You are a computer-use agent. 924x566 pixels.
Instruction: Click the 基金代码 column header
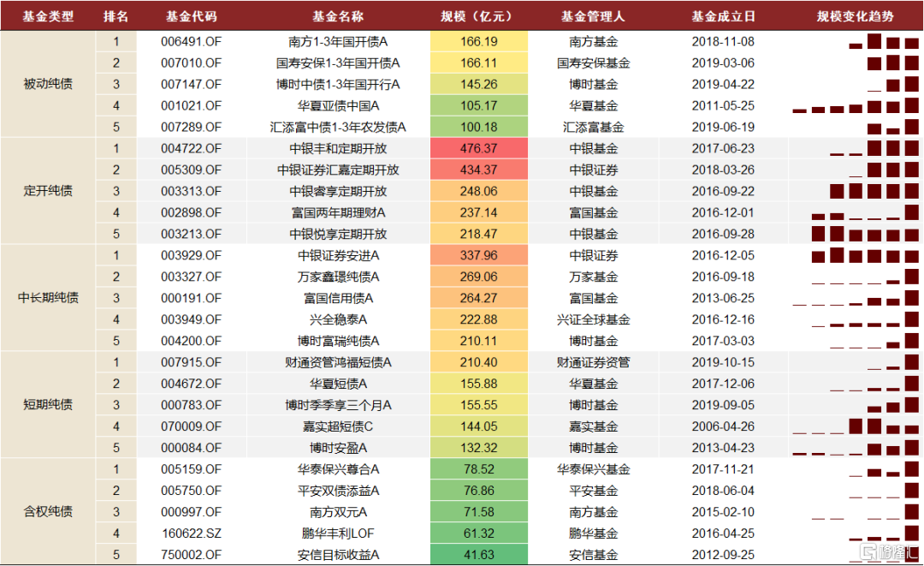point(191,16)
